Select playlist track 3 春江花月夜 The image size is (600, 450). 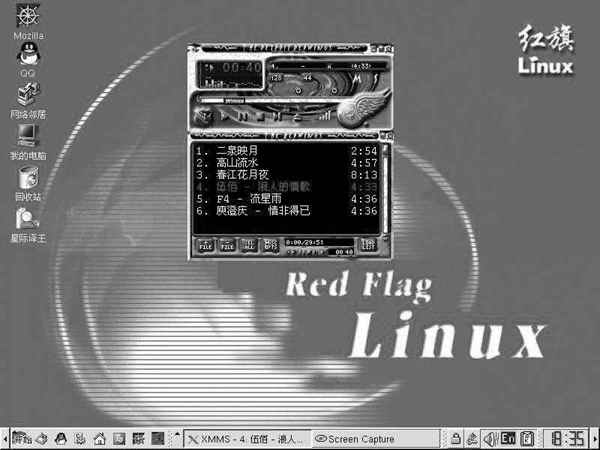pos(286,175)
